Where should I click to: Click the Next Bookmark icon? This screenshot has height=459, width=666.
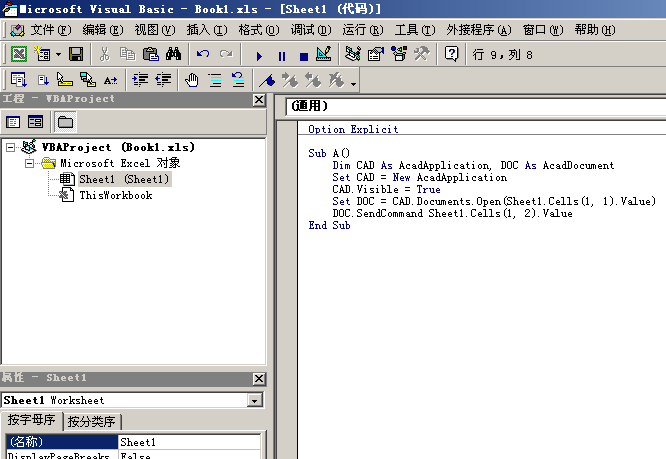coord(290,79)
